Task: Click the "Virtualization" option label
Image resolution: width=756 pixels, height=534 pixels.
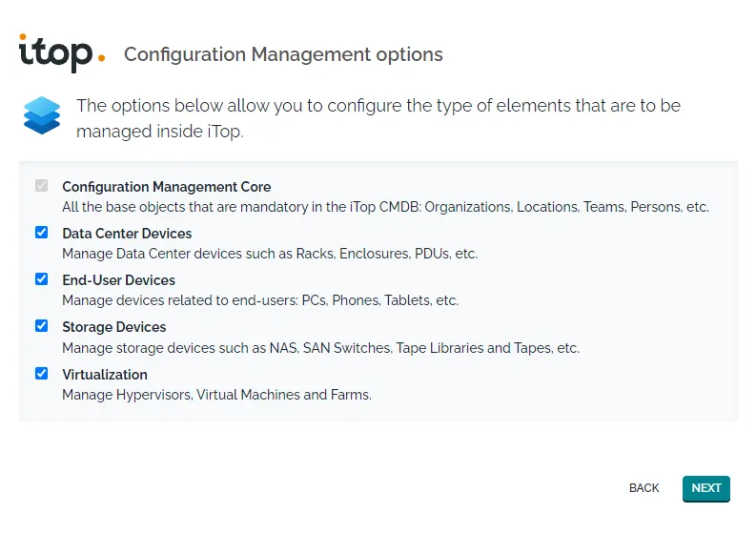Action: (105, 375)
